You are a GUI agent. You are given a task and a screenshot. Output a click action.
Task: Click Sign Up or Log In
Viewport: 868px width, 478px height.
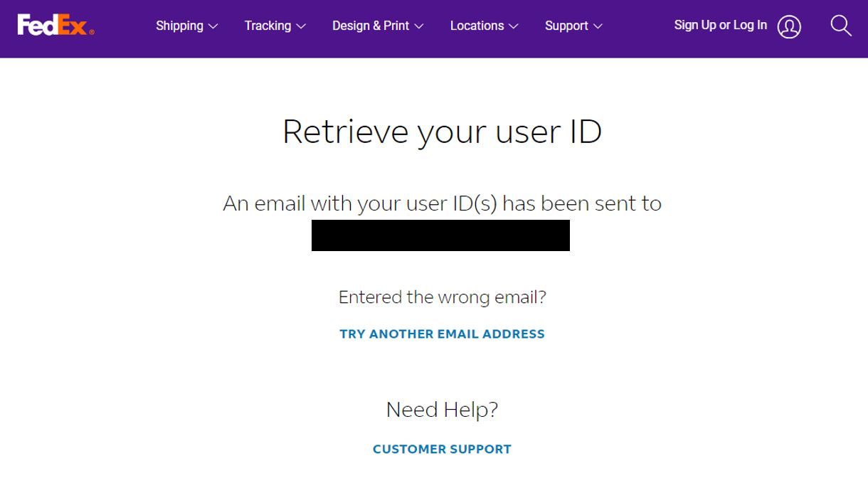pyautogui.click(x=721, y=26)
